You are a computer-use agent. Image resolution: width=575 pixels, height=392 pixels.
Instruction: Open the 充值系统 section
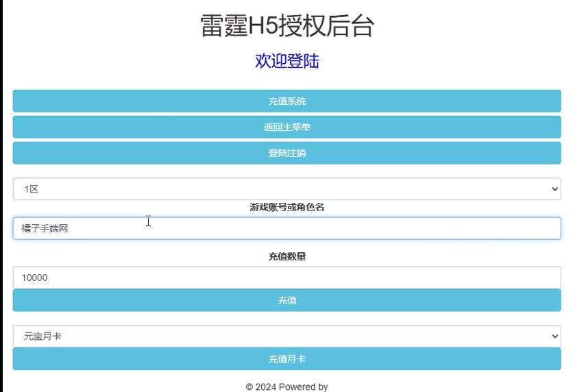(286, 101)
